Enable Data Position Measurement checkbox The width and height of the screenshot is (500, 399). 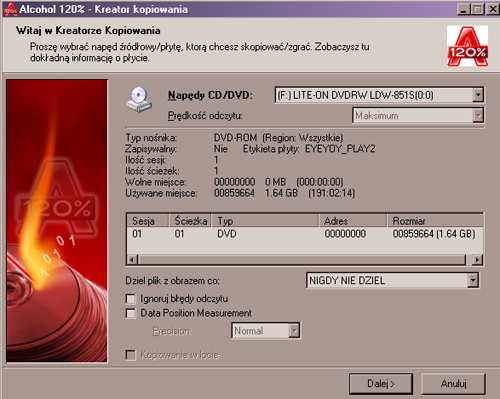pyautogui.click(x=131, y=313)
